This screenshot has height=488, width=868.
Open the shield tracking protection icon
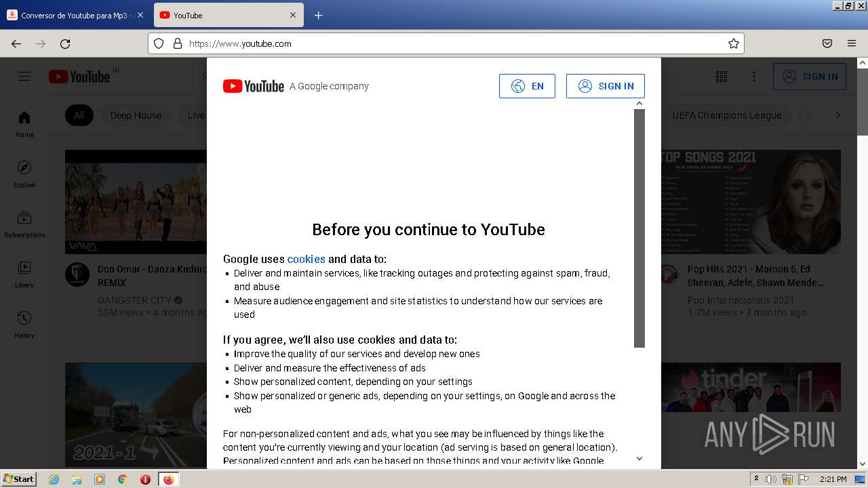[x=159, y=43]
